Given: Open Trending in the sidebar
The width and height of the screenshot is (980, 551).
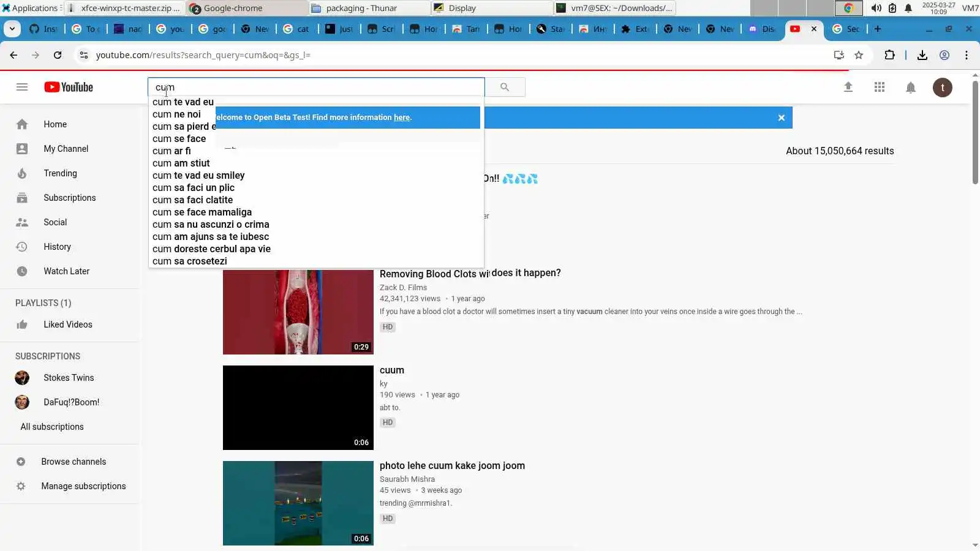Looking at the screenshot, I should 70,173.
